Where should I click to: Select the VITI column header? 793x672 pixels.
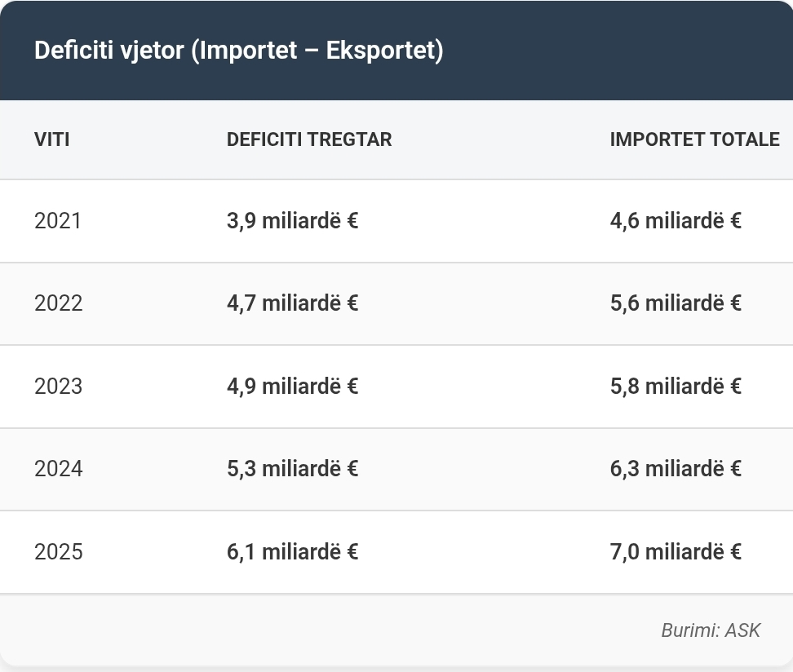click(51, 139)
